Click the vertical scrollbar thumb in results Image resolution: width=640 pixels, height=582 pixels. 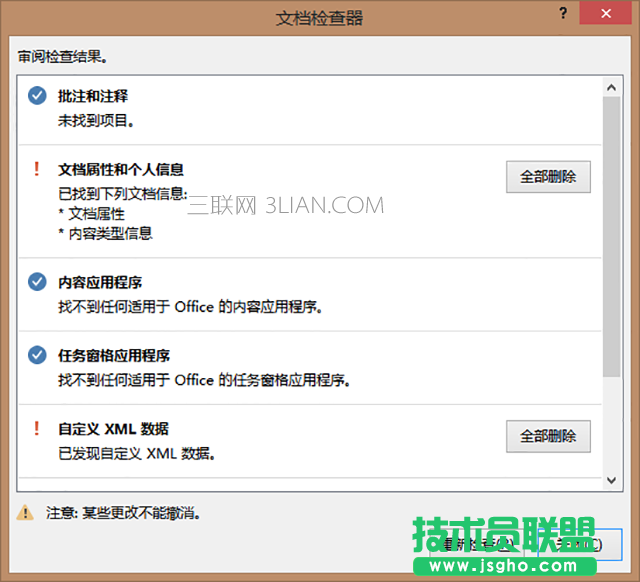pos(611,237)
